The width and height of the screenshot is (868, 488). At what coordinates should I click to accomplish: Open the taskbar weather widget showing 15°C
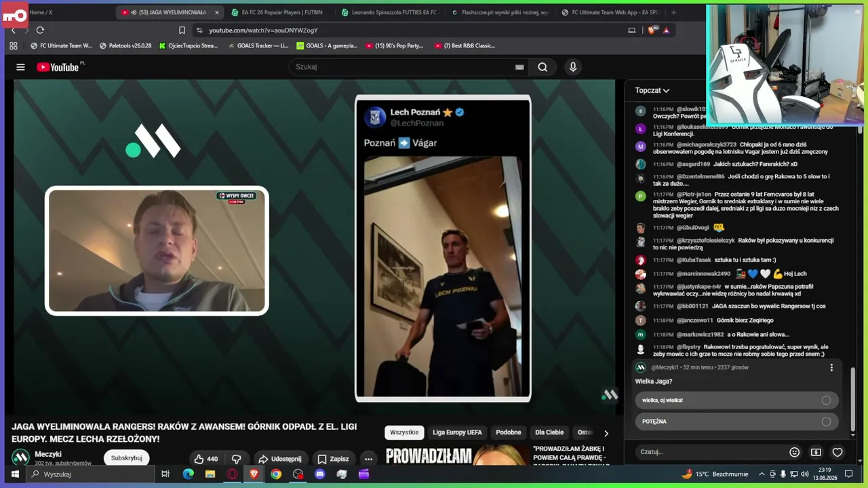coord(715,474)
